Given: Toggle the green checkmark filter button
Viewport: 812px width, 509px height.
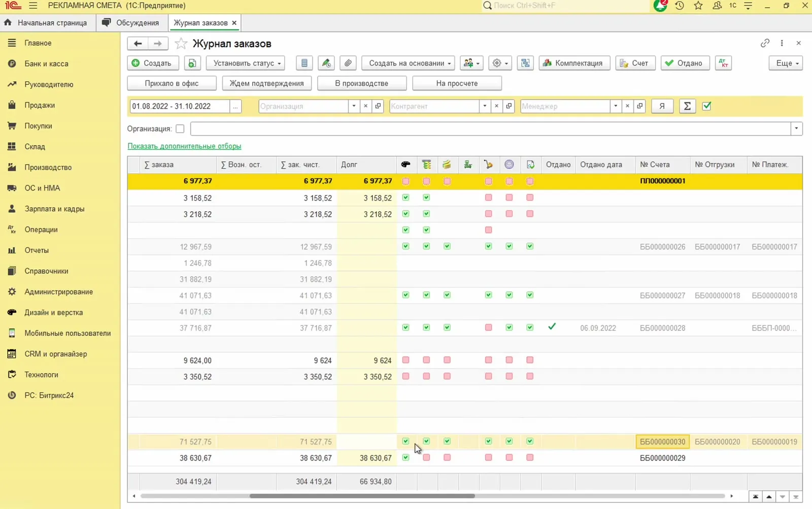Looking at the screenshot, I should (x=706, y=106).
